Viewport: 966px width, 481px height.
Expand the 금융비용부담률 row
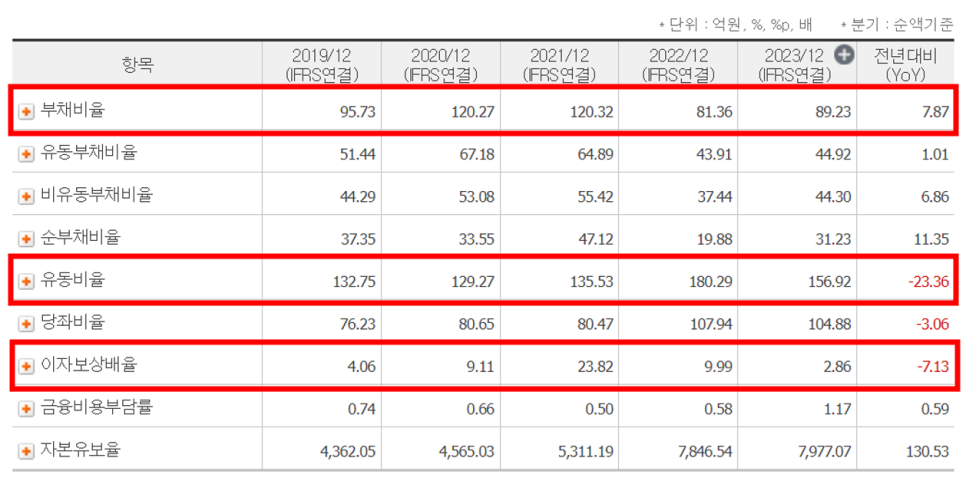[26, 408]
